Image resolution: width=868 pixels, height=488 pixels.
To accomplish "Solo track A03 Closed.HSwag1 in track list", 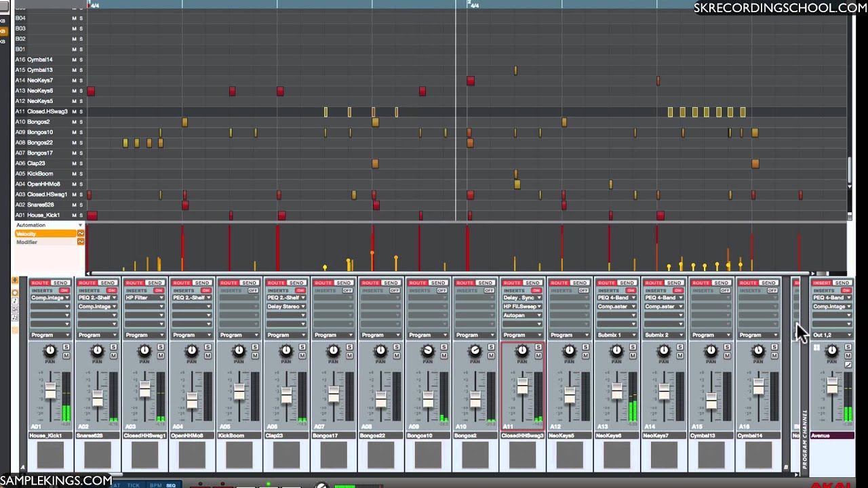I will [81, 195].
